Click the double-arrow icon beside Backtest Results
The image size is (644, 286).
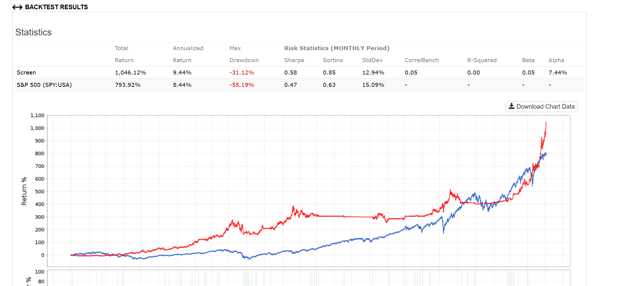(x=17, y=7)
